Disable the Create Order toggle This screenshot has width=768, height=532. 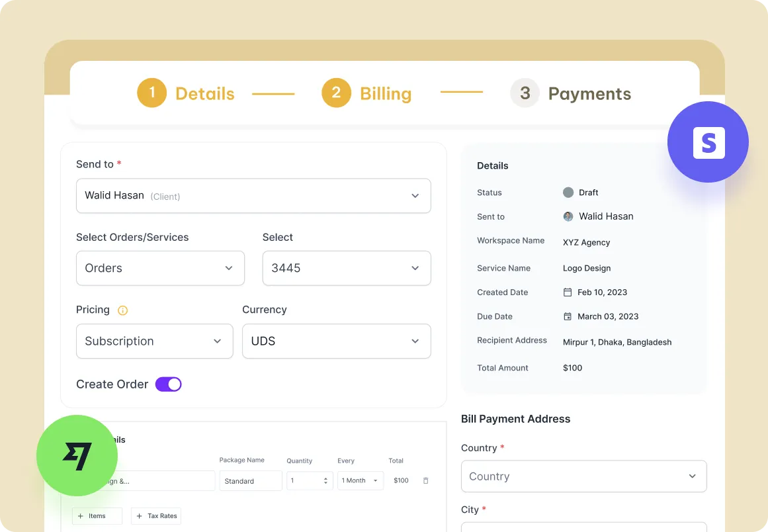168,384
